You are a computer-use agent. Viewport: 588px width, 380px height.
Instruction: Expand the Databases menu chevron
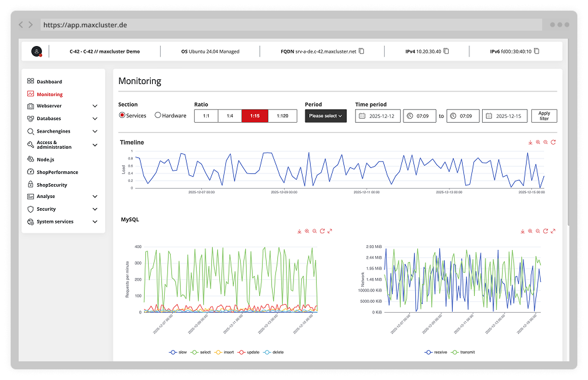tap(95, 119)
